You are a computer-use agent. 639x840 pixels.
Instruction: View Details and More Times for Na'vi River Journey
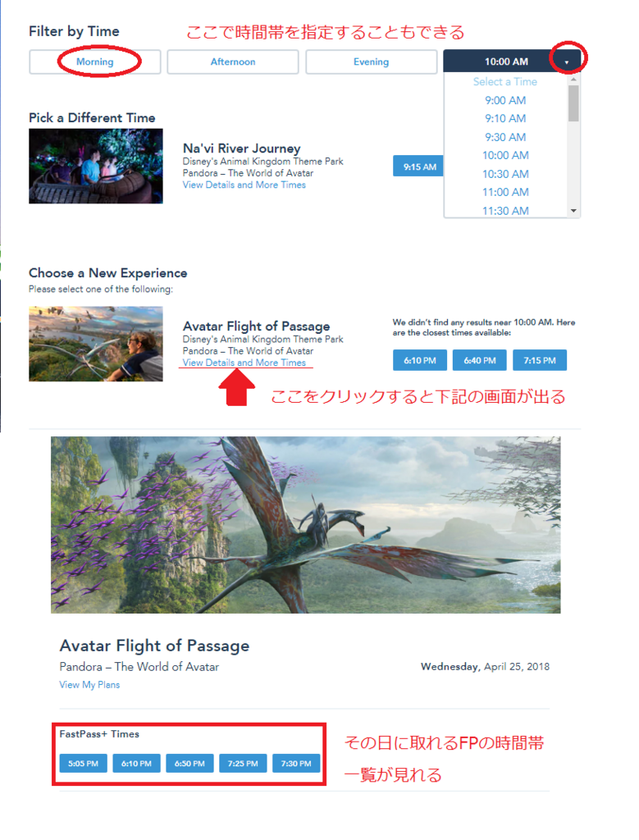[244, 185]
